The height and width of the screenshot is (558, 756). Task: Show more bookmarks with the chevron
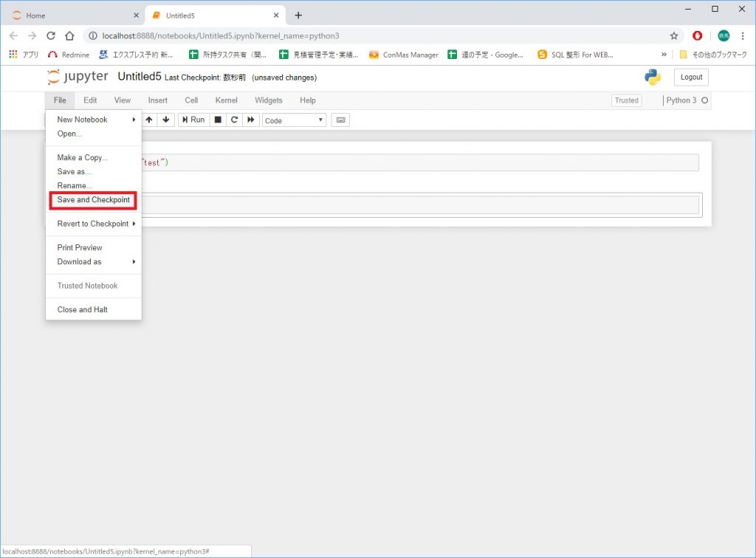[x=664, y=55]
